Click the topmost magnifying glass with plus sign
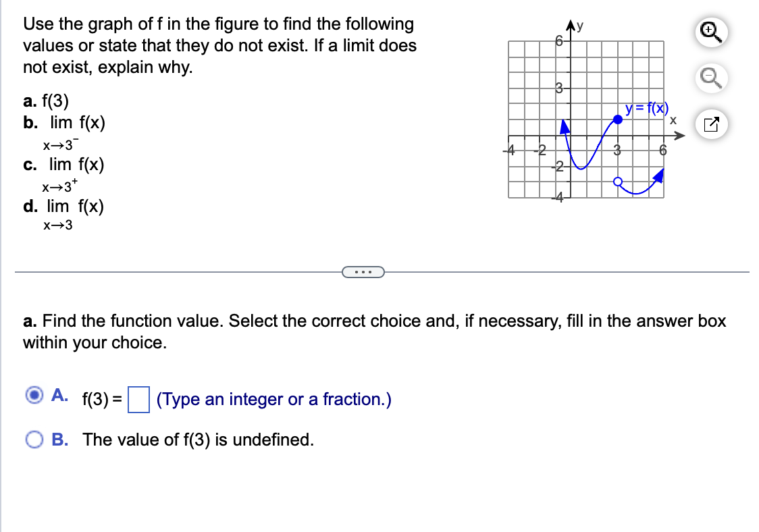Viewport: 759px width, 532px height. [x=710, y=32]
